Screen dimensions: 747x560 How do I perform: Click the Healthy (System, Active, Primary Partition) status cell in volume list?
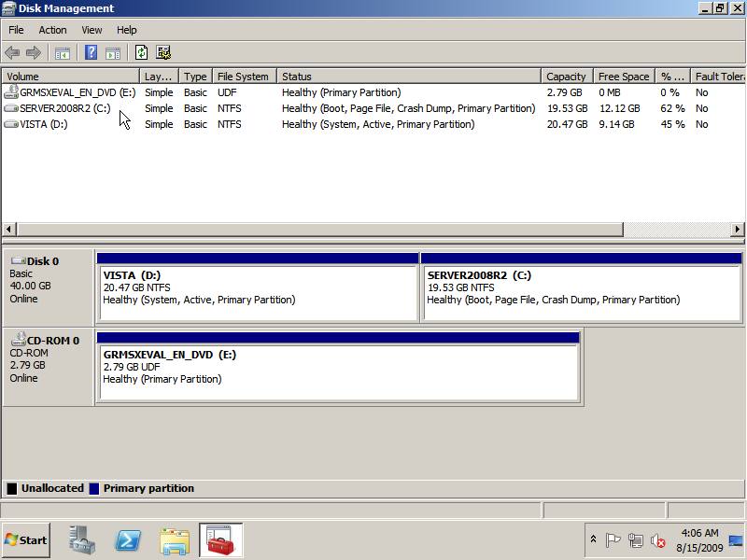point(378,124)
